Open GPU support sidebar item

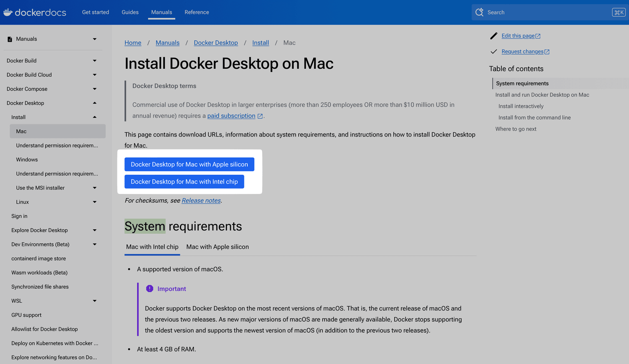(x=26, y=315)
